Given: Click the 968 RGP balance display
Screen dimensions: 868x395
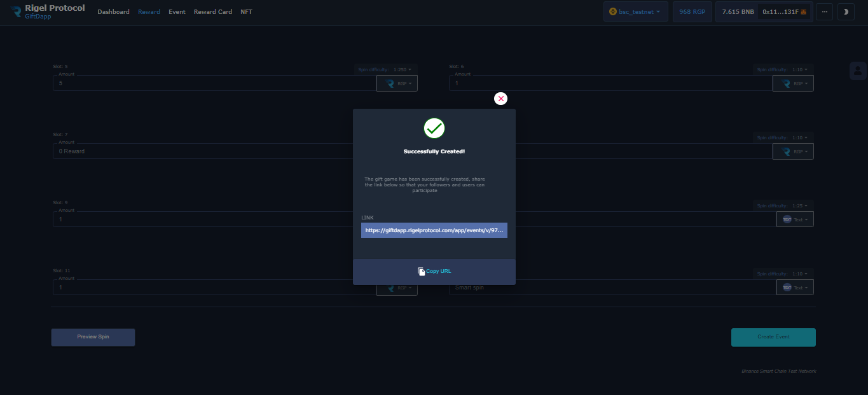Looking at the screenshot, I should 692,11.
